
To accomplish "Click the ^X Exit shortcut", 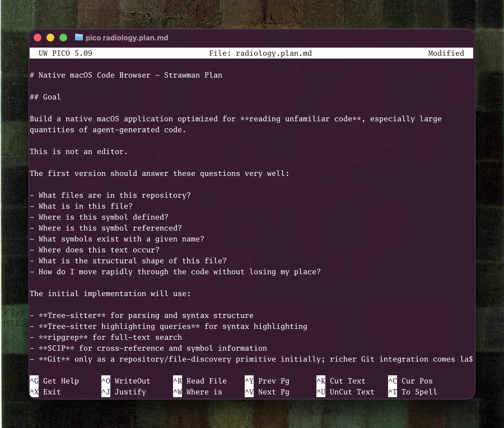I will [x=45, y=392].
